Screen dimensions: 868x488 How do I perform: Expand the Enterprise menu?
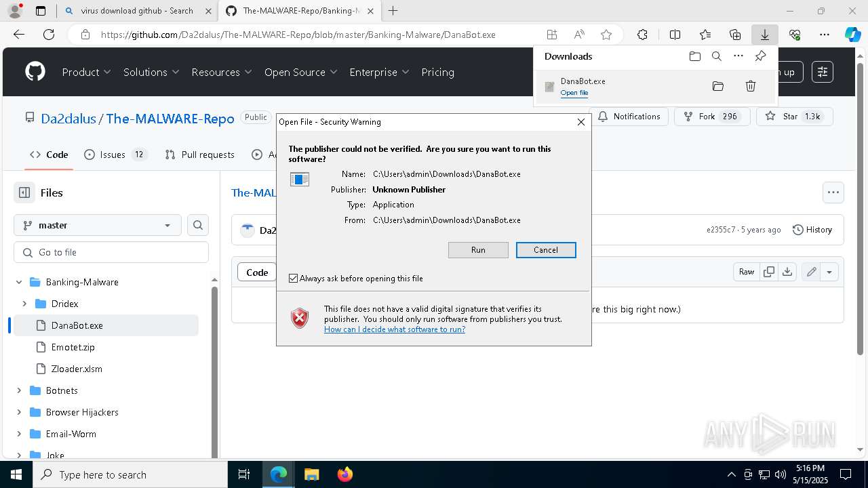point(379,72)
